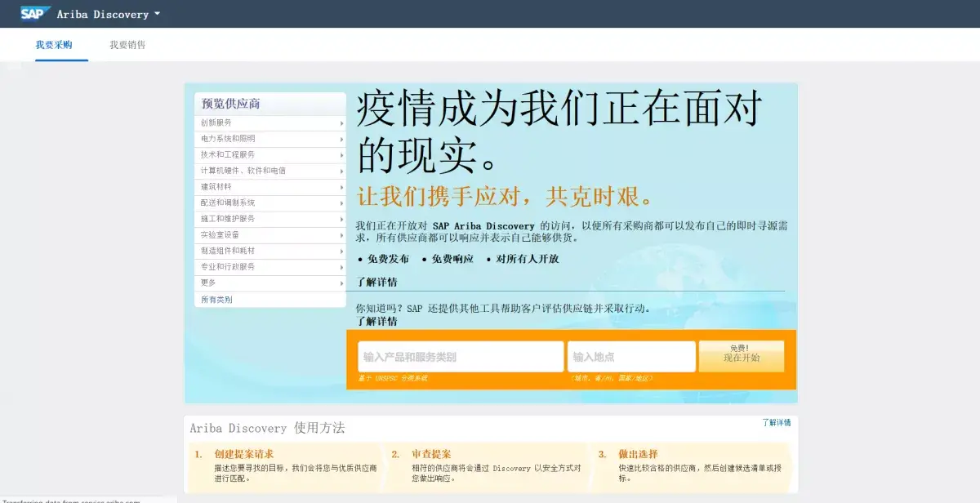Expand the 计算机硬件、软件和电信 category
The width and height of the screenshot is (980, 503).
(x=270, y=171)
